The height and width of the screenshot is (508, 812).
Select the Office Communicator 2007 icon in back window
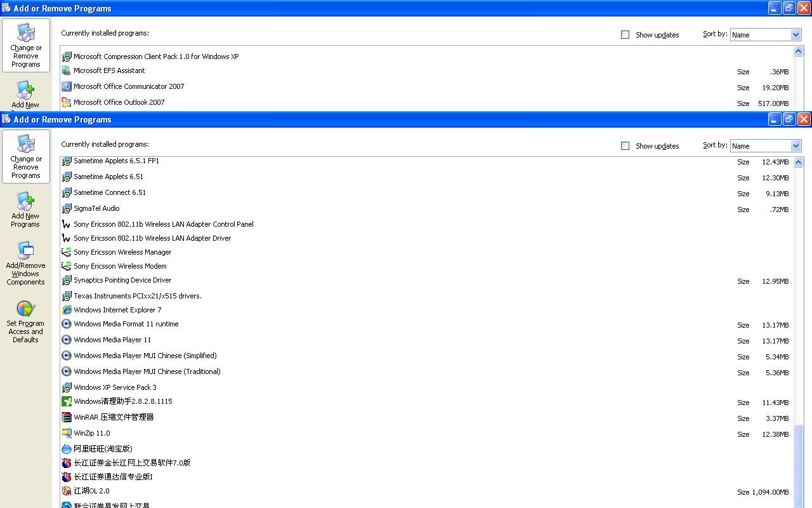(x=66, y=86)
